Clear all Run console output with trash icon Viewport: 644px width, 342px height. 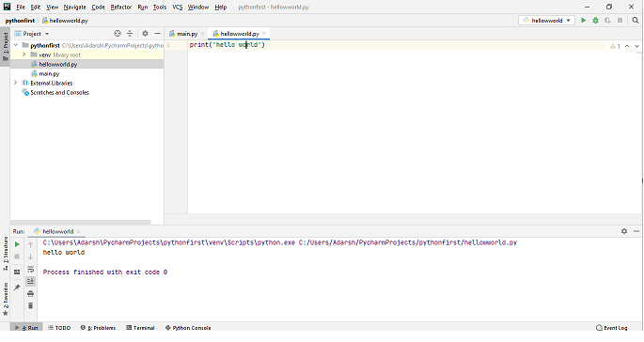click(x=30, y=306)
